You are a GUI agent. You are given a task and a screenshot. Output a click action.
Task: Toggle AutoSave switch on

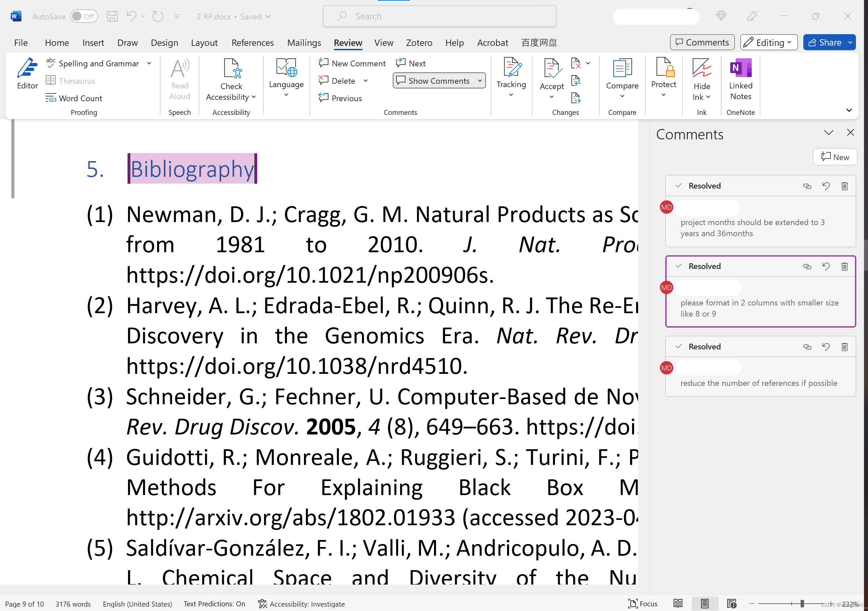click(x=83, y=16)
